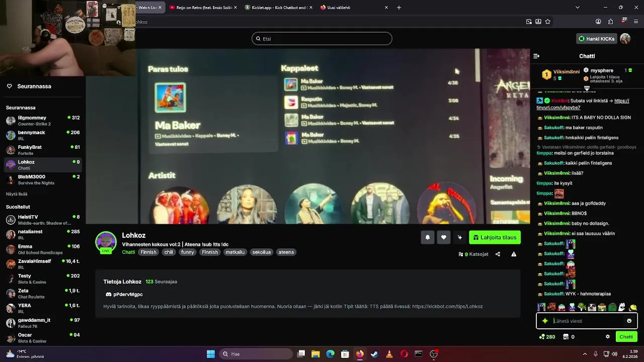This screenshot has height=362, width=644.
Task: Open Firefox account icon in toolbar
Action: (598, 22)
